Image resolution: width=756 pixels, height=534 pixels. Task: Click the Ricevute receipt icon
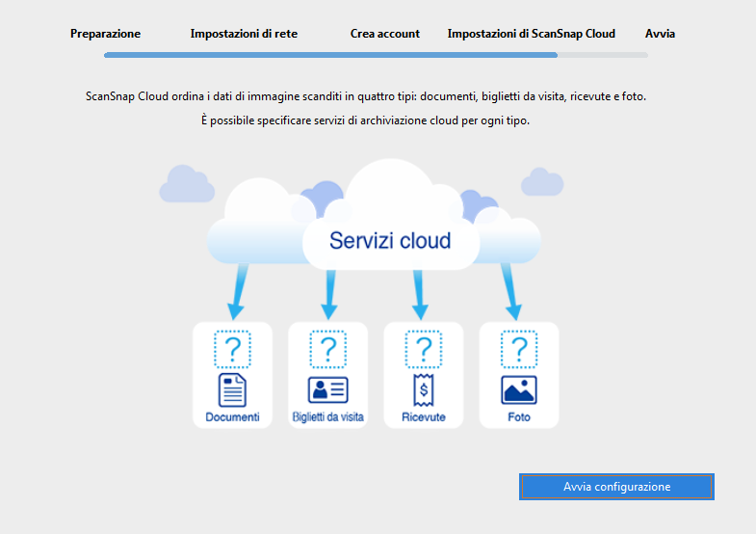[x=424, y=389]
